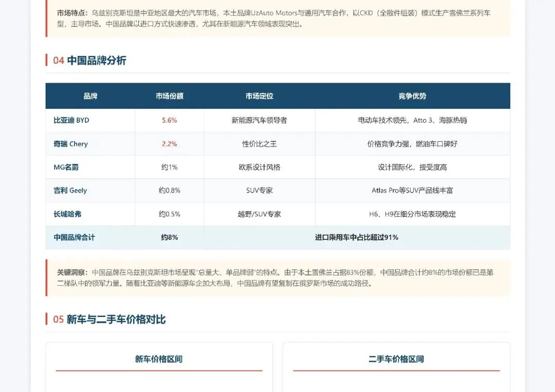The image size is (555, 392).
Task: Click the '性价比之王' positioning cell
Action: coord(260,144)
